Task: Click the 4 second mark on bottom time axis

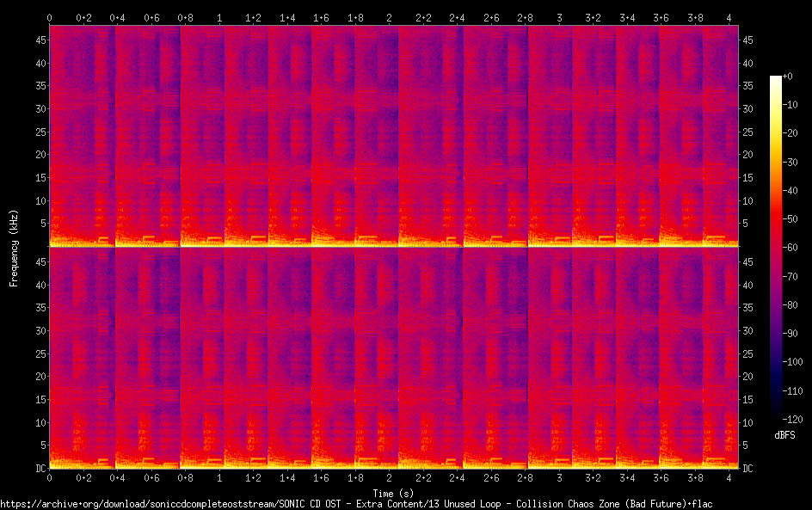Action: (x=729, y=477)
